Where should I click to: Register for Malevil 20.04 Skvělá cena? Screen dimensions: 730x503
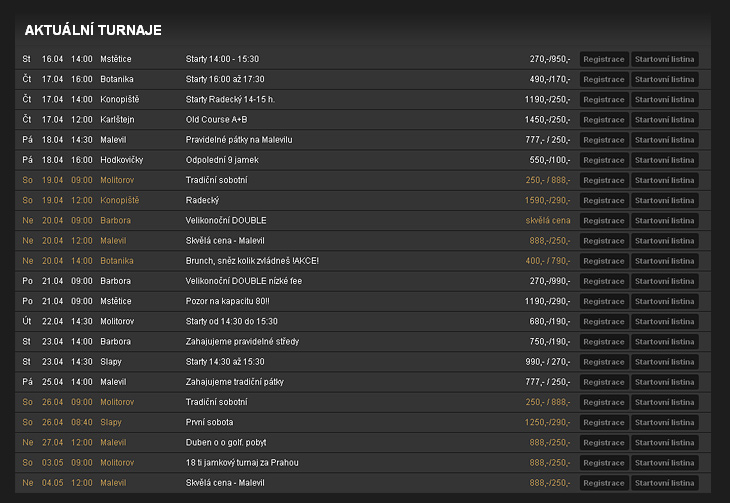pyautogui.click(x=604, y=241)
